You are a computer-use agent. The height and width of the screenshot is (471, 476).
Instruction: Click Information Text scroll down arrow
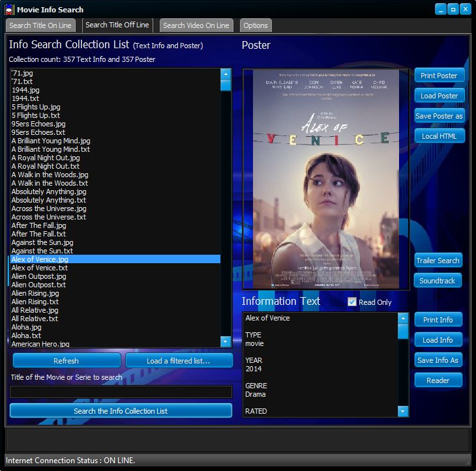coord(403,411)
